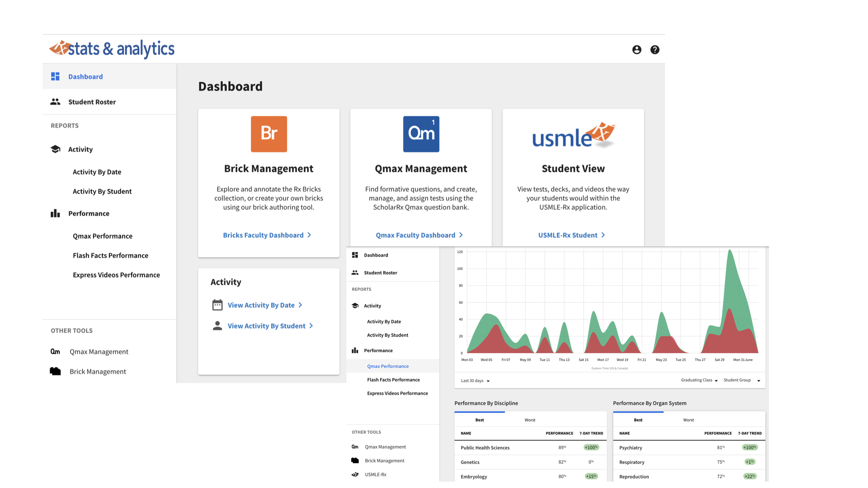Image resolution: width=868 pixels, height=488 pixels.
Task: Click the brick icon beside Brick Management in main sidebar
Action: [x=55, y=371]
